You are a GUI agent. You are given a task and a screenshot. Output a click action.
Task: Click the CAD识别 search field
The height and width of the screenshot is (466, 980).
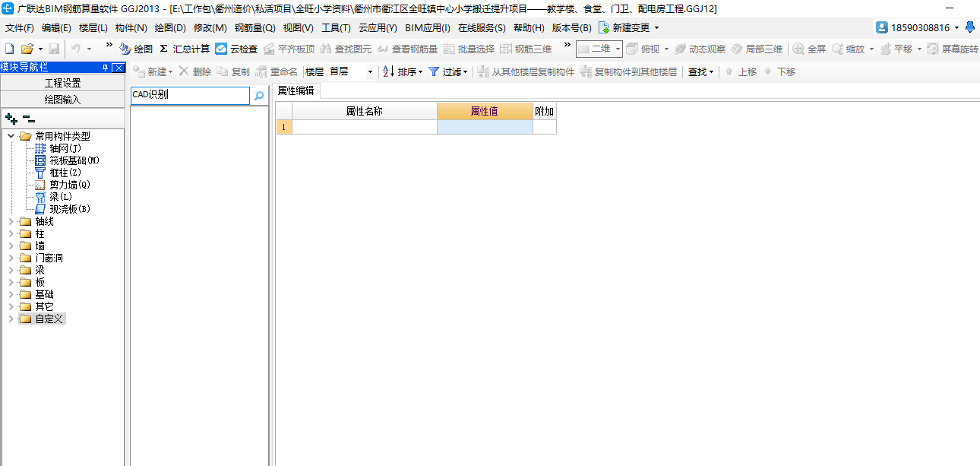point(190,96)
